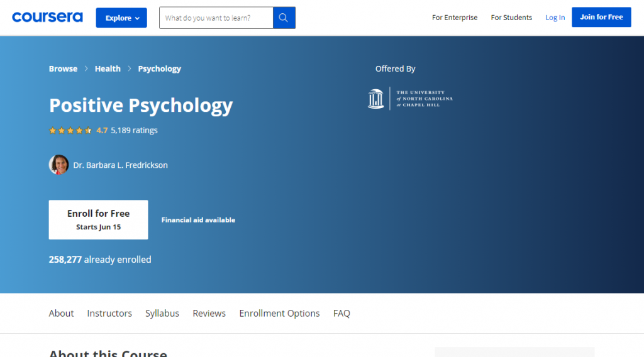The height and width of the screenshot is (357, 644).
Task: Go to the Browse breadcrumb
Action: 63,69
